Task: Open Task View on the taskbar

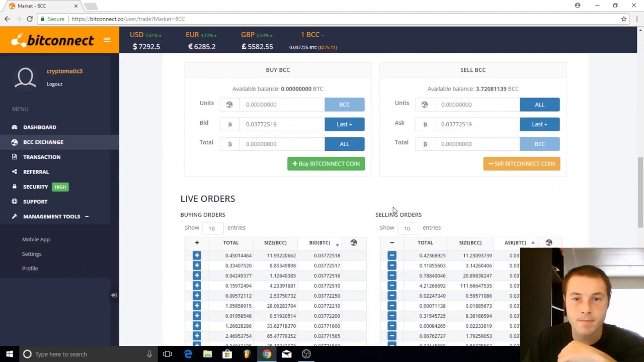Action: [x=168, y=354]
